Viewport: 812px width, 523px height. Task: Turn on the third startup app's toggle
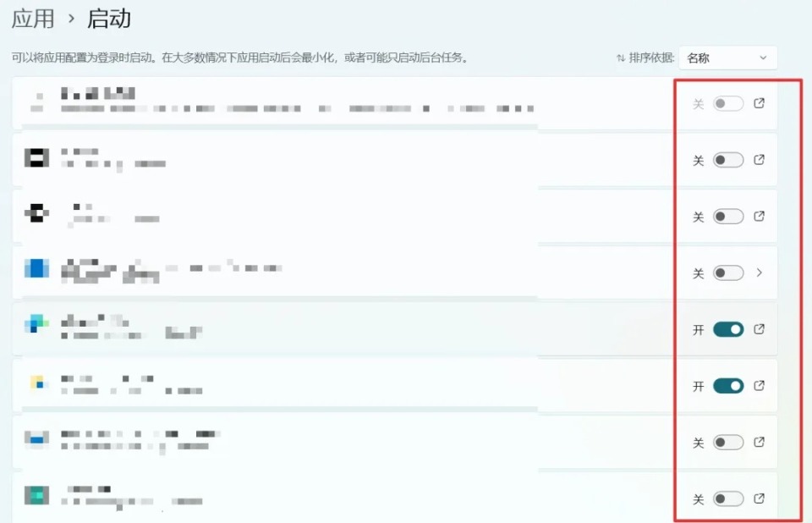[x=727, y=217]
